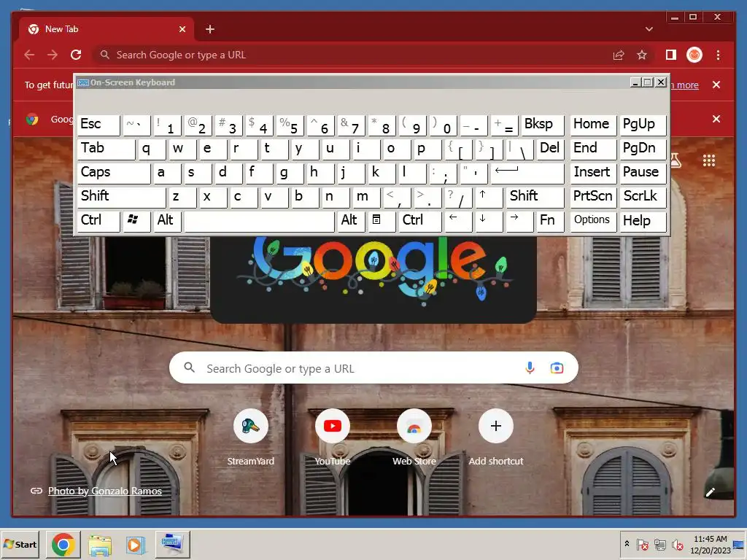
Task: Open the muted volume tray icon
Action: click(x=677, y=544)
